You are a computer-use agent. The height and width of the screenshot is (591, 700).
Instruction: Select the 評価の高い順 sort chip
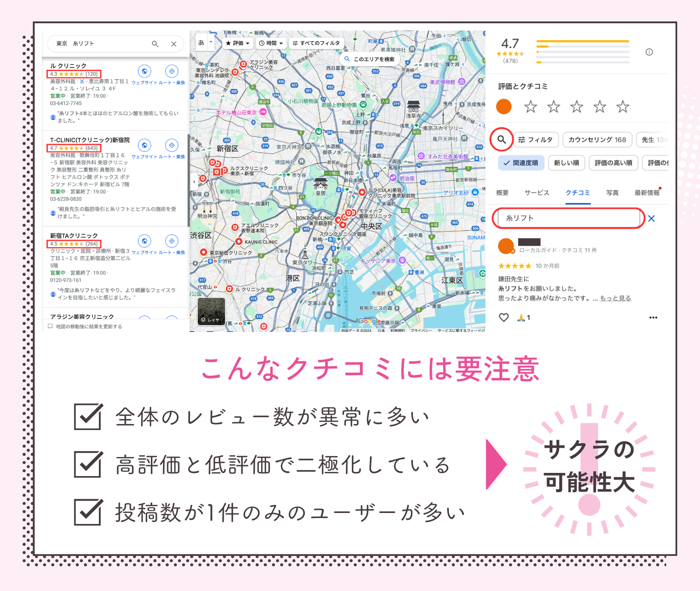point(613,163)
